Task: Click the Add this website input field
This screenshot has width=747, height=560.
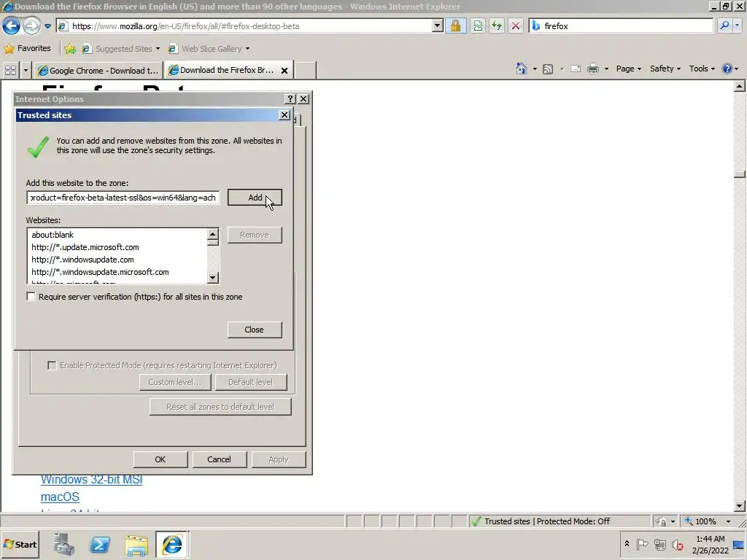Action: coord(123,198)
